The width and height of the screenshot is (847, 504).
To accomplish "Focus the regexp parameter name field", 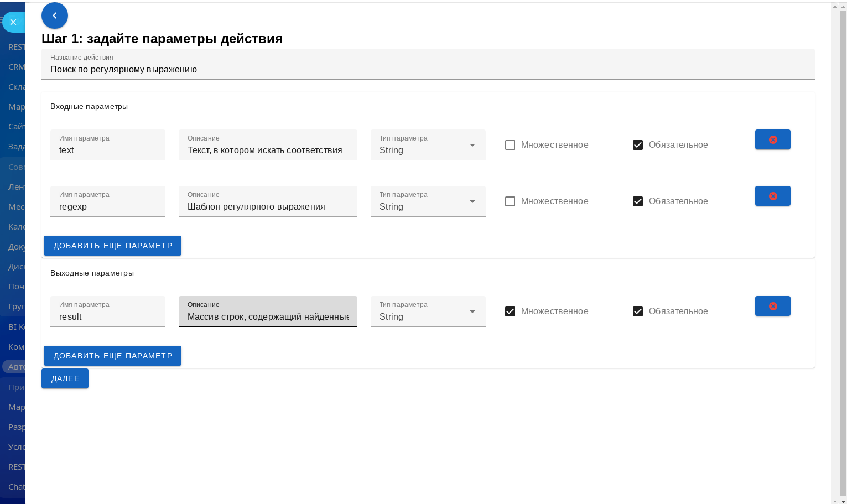I will 107,206.
